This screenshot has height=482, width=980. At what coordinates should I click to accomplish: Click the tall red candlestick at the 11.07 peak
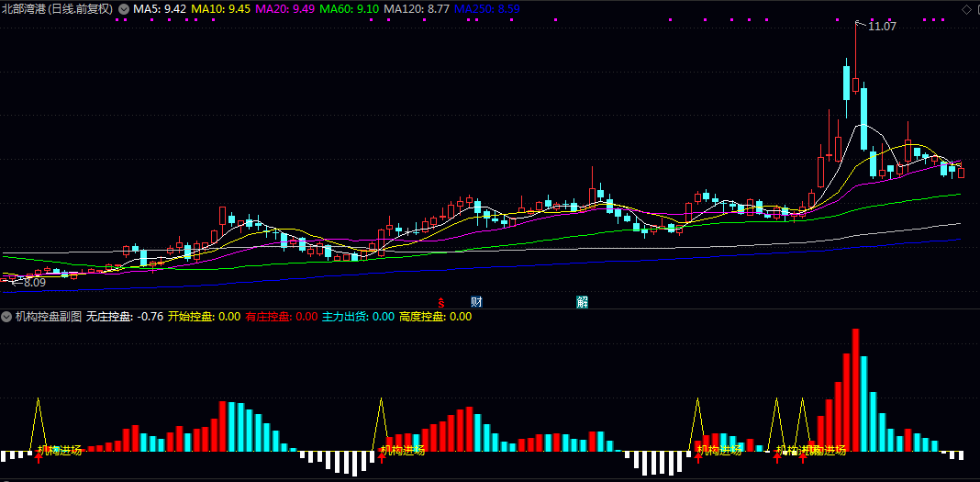click(855, 85)
